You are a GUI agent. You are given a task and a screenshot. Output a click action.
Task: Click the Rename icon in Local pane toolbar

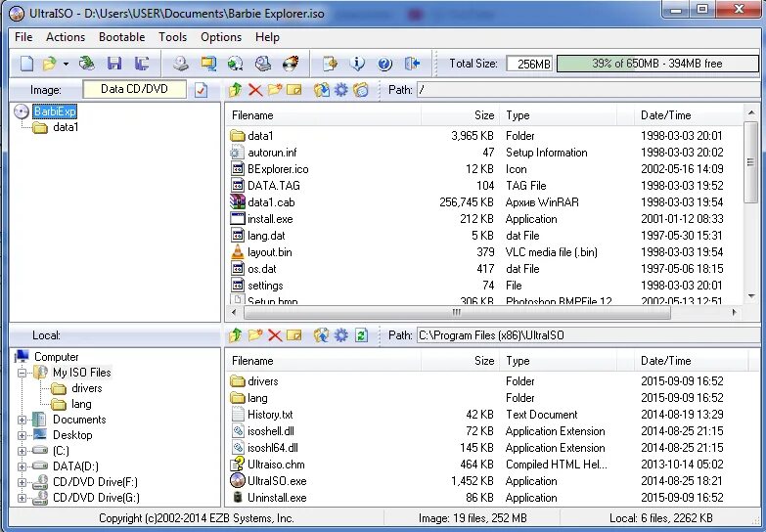294,335
